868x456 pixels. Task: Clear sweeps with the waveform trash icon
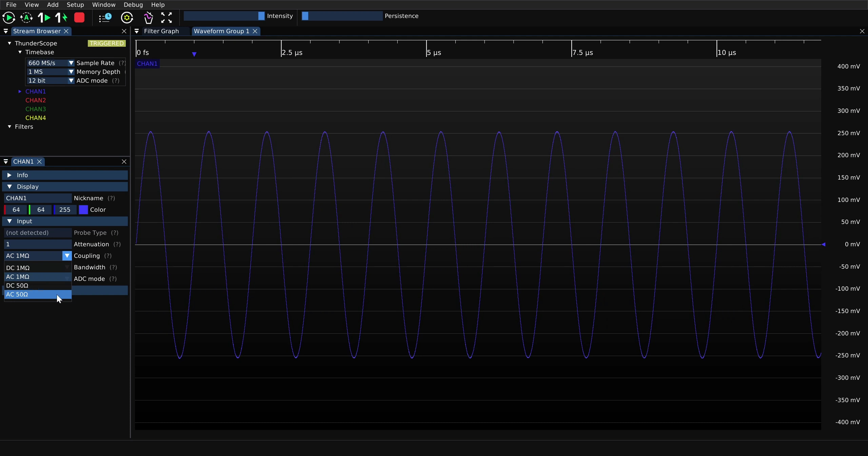click(x=148, y=18)
